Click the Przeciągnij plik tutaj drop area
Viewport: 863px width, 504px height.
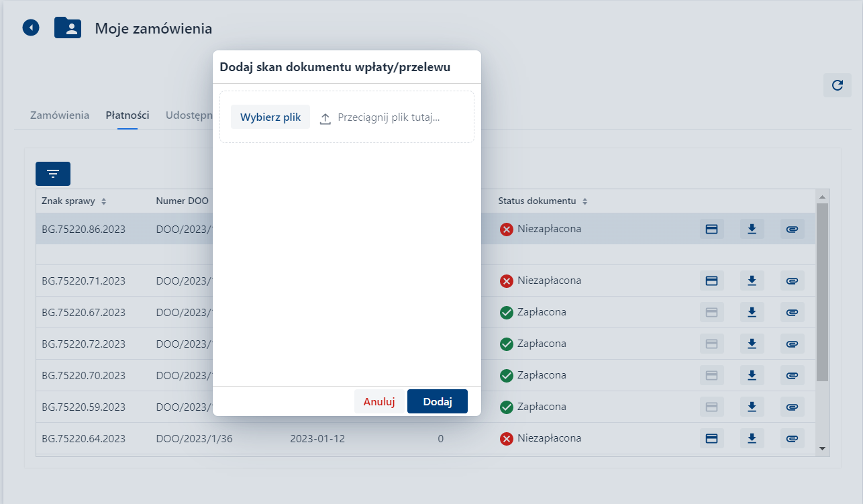(x=389, y=117)
